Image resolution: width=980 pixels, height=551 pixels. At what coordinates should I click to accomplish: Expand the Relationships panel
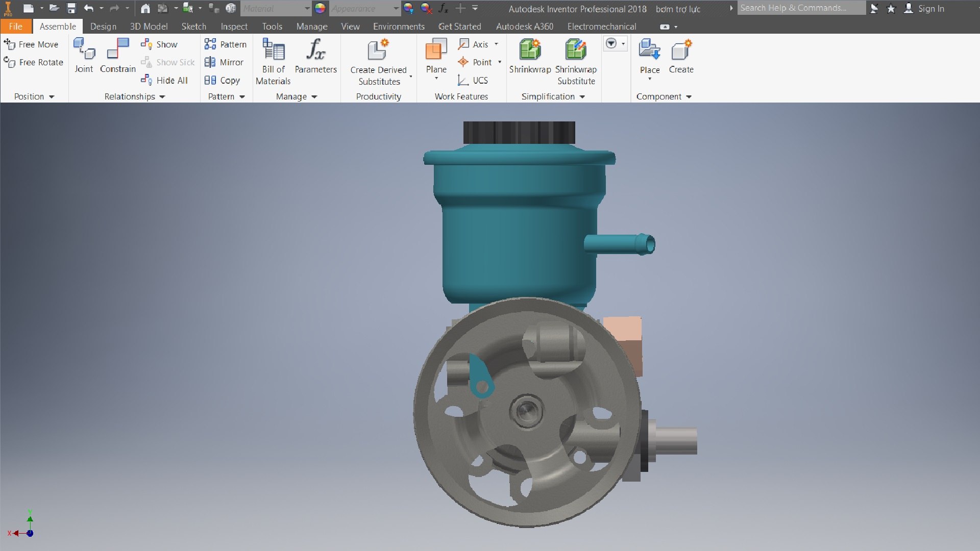[x=135, y=96]
